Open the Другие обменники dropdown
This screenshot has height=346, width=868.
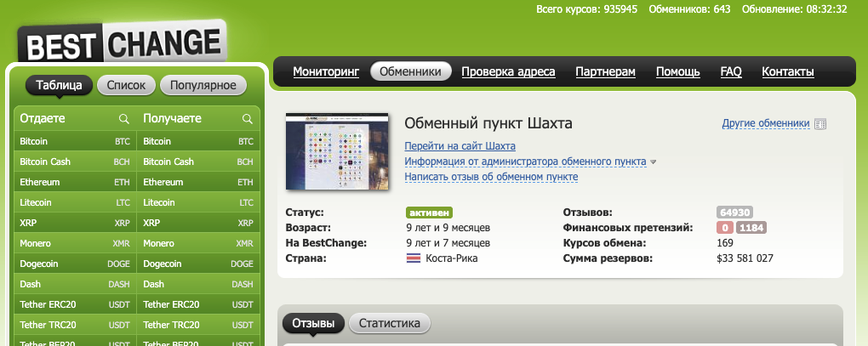point(765,123)
